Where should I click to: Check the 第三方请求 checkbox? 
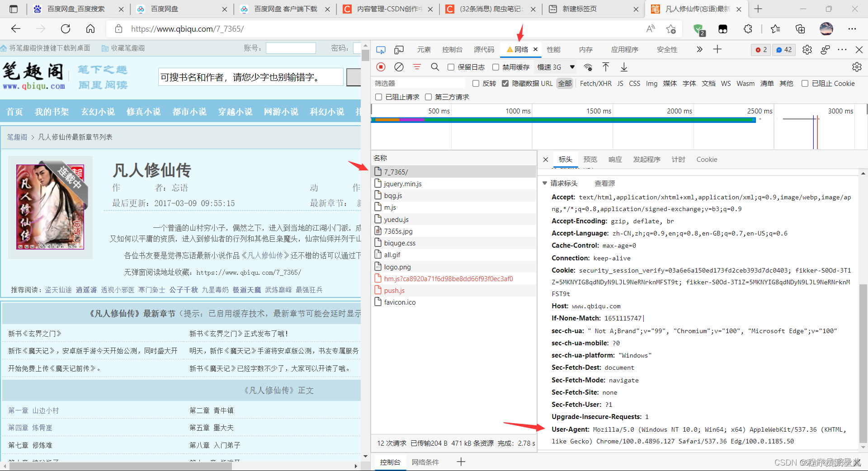click(x=428, y=97)
